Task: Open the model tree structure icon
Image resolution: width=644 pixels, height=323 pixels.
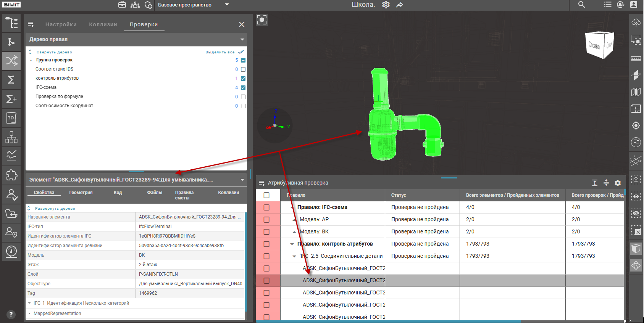Action: point(11,23)
